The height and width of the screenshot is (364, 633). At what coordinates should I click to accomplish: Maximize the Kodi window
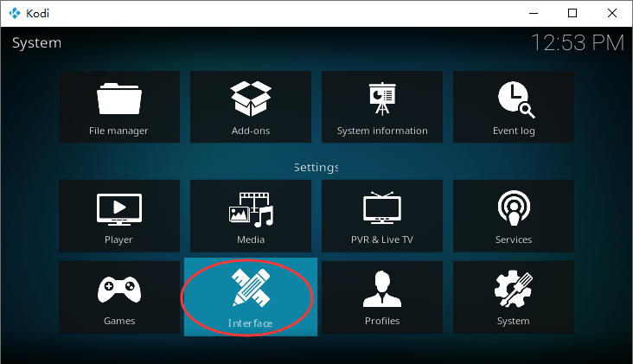[x=572, y=13]
